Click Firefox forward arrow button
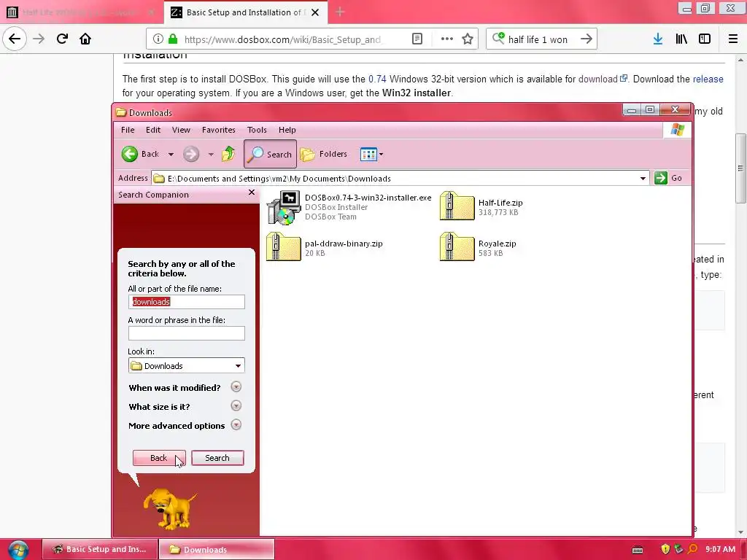The image size is (747, 560). click(x=39, y=39)
